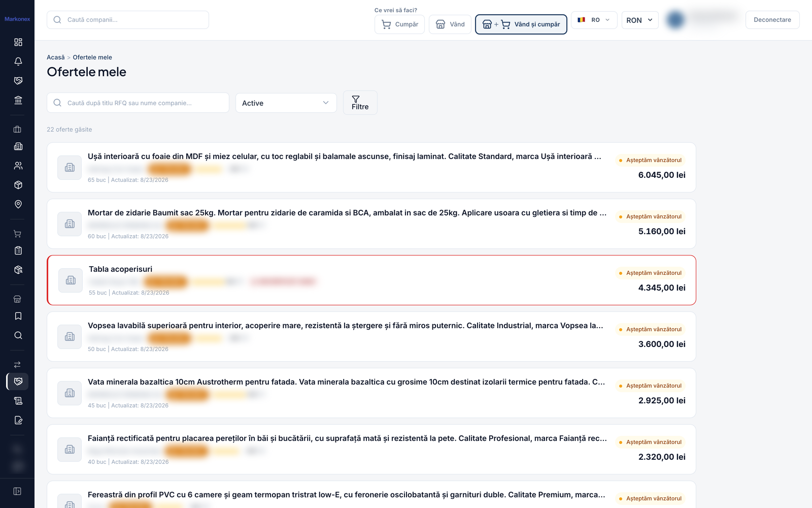This screenshot has width=812, height=508.
Task: Select the highlighted handshake offers sidebar icon
Action: 18,382
